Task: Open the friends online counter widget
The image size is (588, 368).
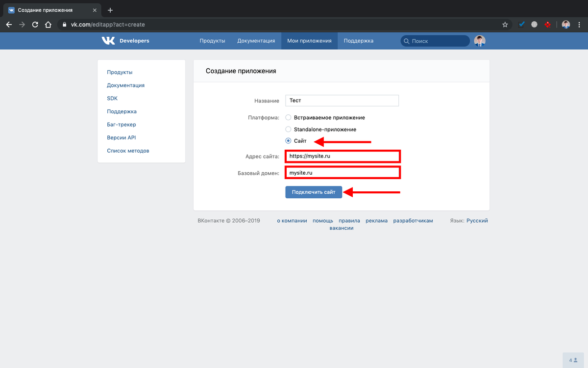Action: click(x=573, y=360)
